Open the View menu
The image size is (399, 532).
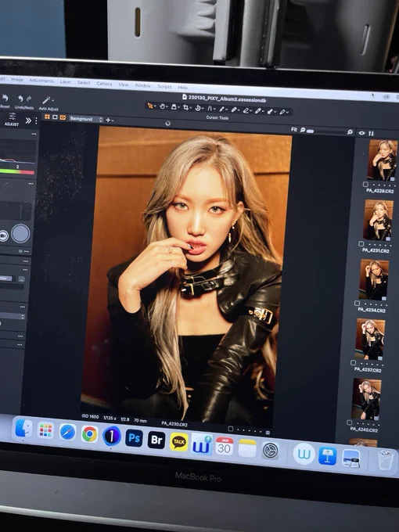[123, 84]
